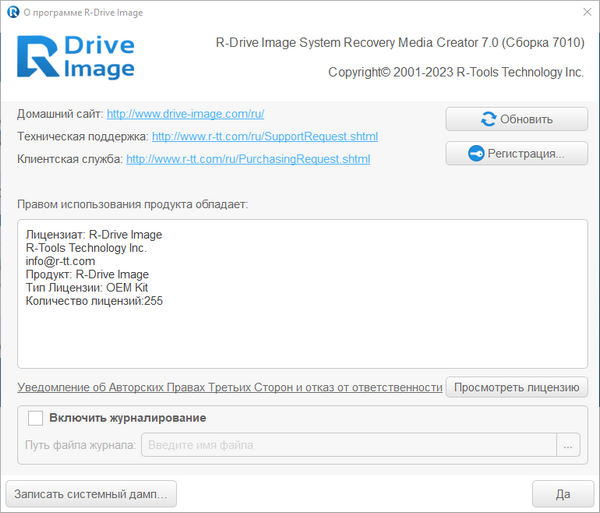
Task: Close the About R-Drive Image dialog
Action: point(585,12)
